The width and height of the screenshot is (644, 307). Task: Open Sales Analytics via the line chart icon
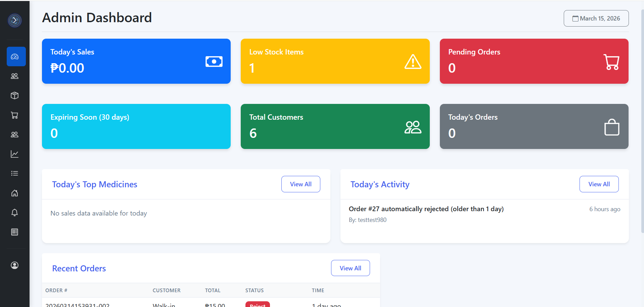[x=15, y=154]
